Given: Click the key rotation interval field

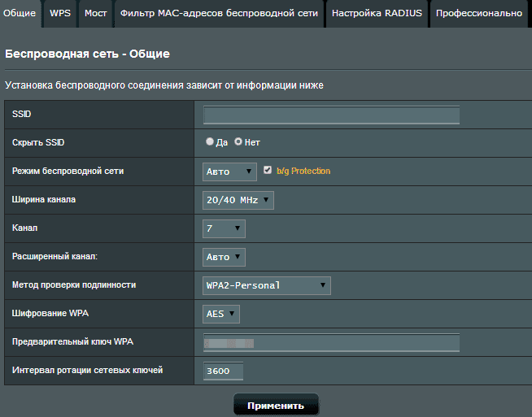Looking at the screenshot, I should [223, 371].
